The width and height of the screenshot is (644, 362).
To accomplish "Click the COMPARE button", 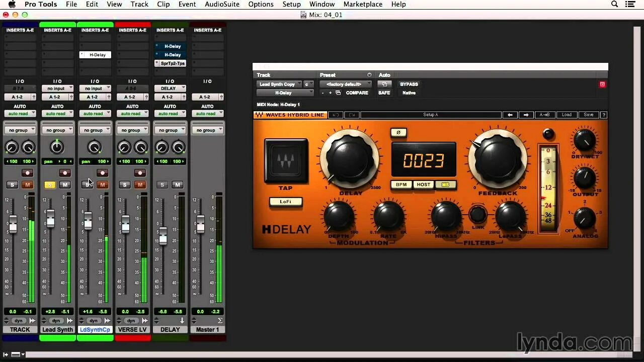I will pos(357,93).
